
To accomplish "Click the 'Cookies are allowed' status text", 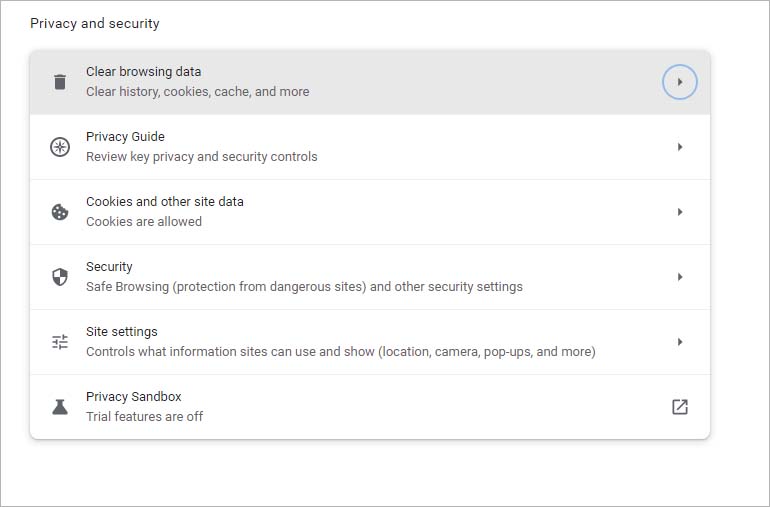I will (144, 222).
